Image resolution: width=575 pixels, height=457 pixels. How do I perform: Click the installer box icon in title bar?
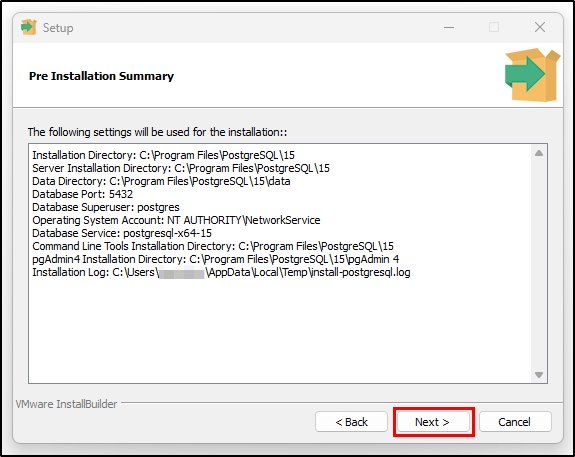point(29,28)
